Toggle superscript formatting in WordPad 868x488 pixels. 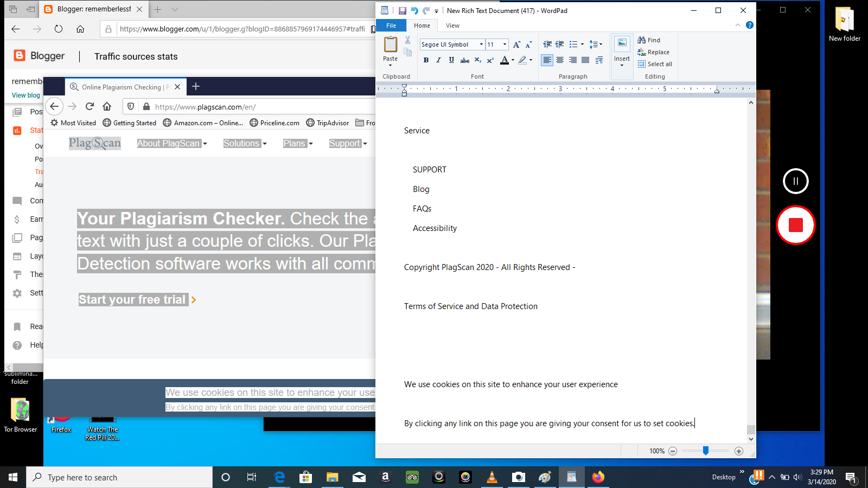tap(490, 60)
